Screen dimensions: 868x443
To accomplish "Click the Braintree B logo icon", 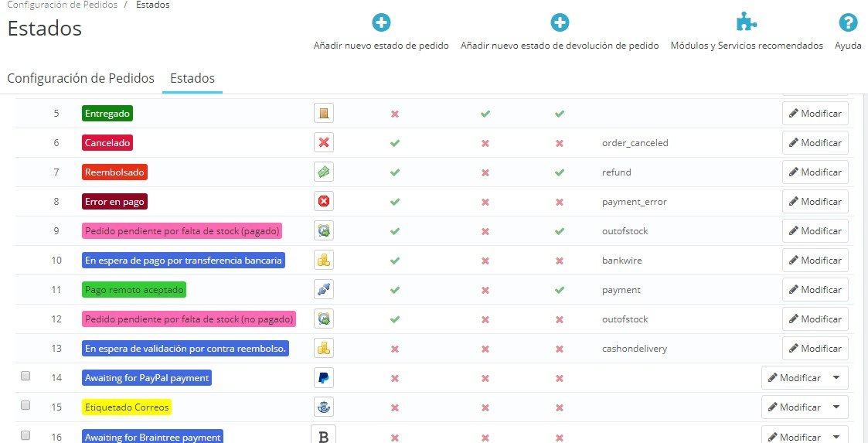I will pyautogui.click(x=324, y=436).
